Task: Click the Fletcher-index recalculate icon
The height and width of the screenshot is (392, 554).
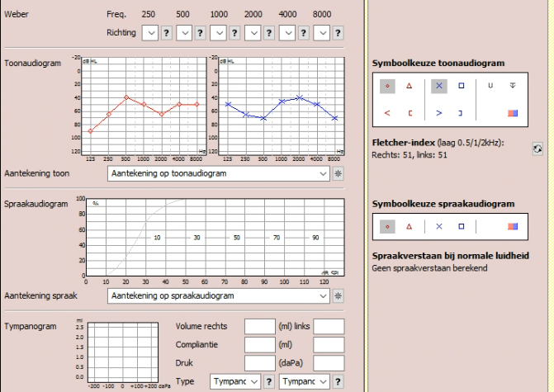Action: coord(537,149)
